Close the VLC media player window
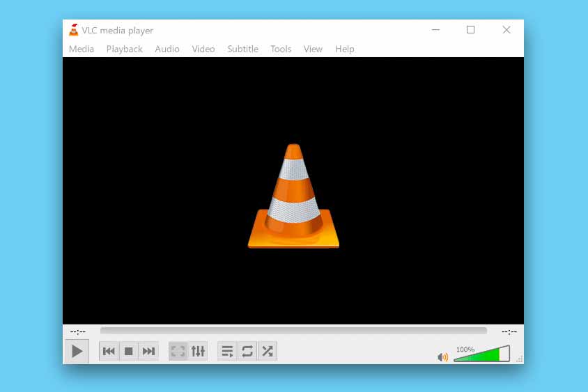 coord(506,30)
